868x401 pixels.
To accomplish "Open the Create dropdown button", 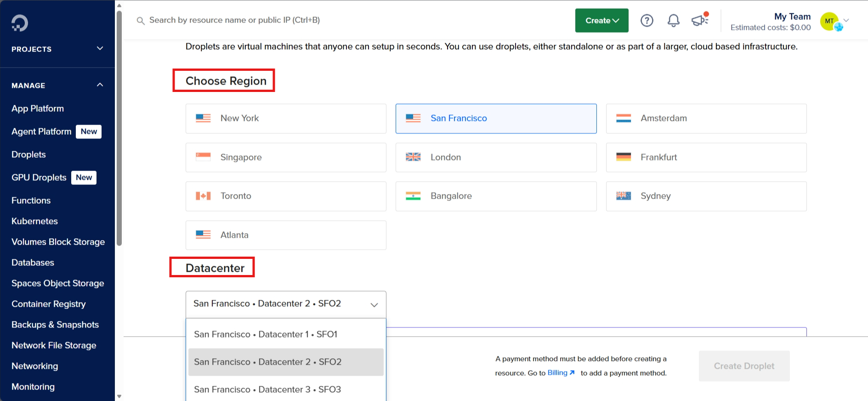I will pyautogui.click(x=601, y=20).
